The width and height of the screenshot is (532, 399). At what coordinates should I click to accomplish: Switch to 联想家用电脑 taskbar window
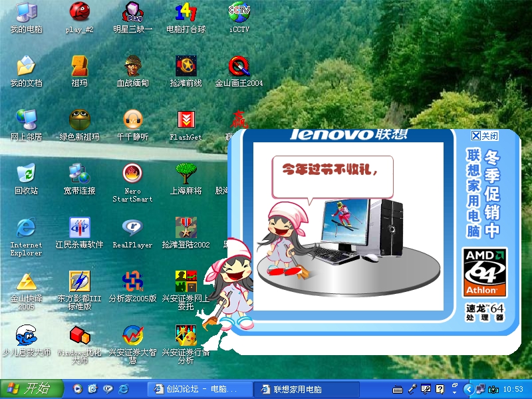click(307, 389)
